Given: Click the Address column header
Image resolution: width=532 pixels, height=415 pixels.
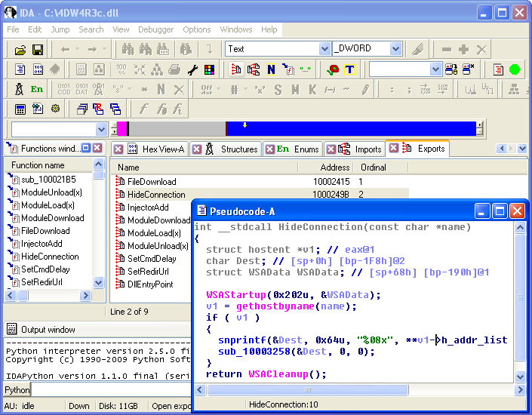Looking at the screenshot, I should click(334, 167).
